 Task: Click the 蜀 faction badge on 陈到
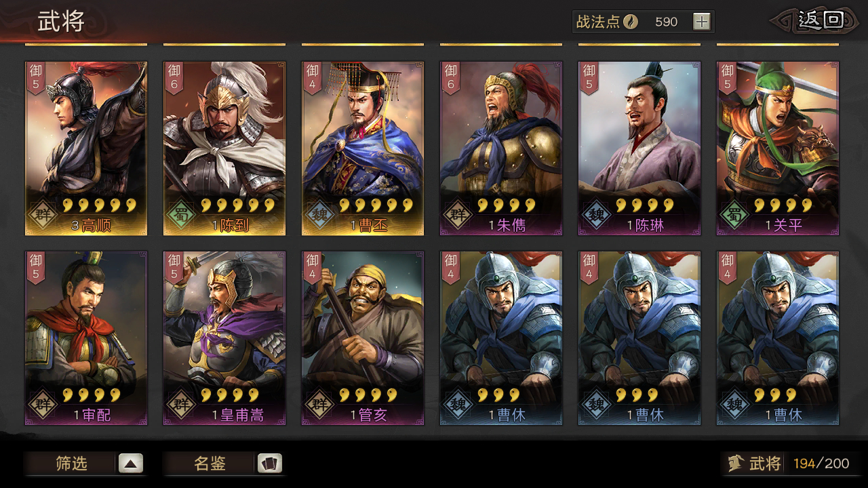pyautogui.click(x=181, y=215)
